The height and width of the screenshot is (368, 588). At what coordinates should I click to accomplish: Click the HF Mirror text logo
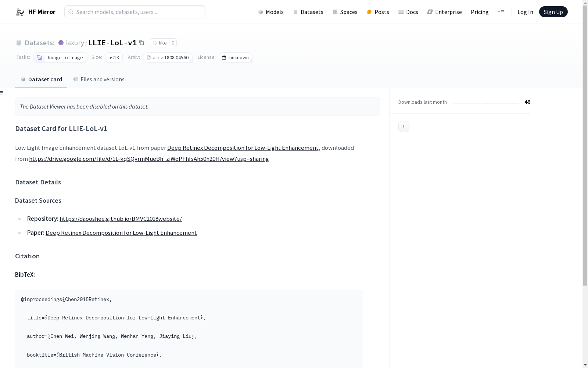pos(42,12)
